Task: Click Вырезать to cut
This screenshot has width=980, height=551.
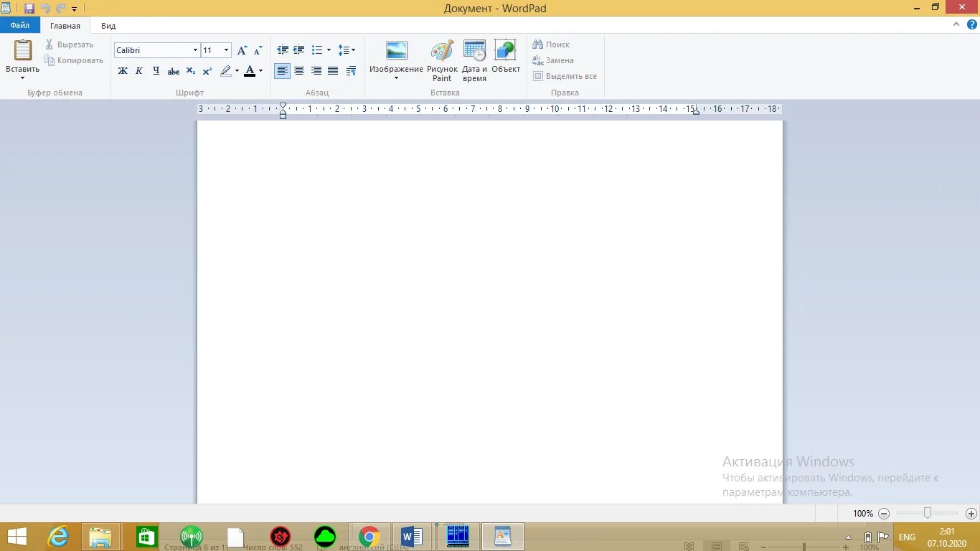Action: pos(69,44)
